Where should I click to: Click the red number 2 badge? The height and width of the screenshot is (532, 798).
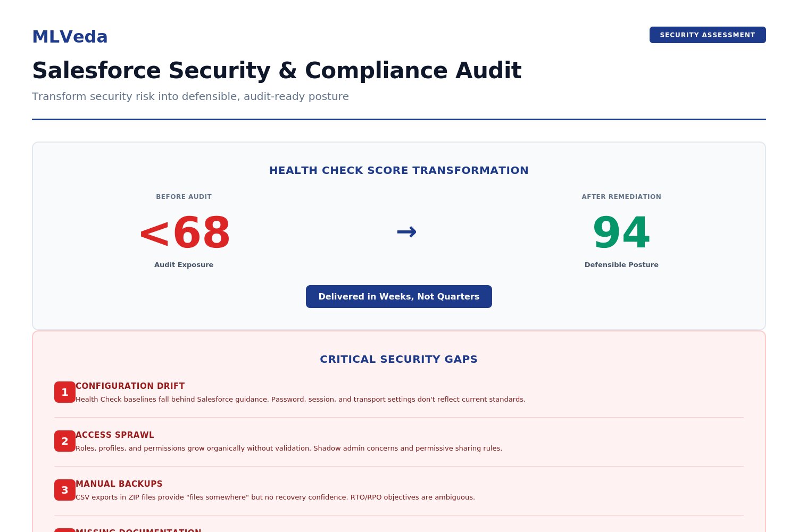(x=64, y=441)
